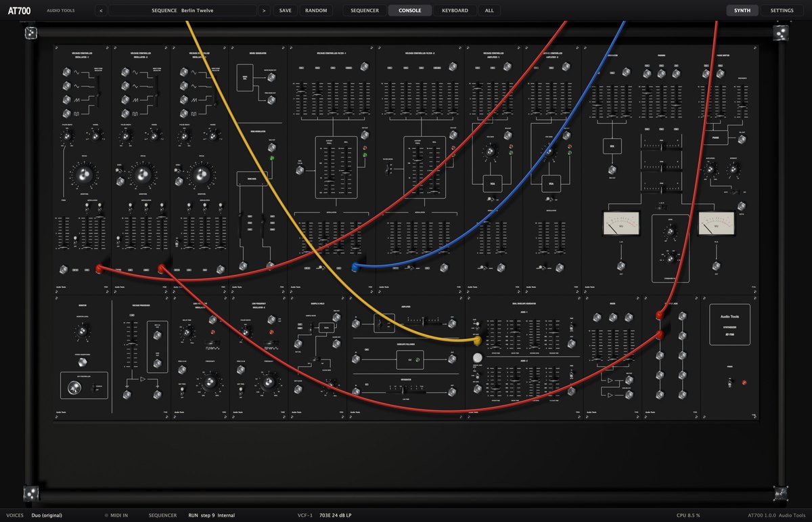The width and height of the screenshot is (812, 522).
Task: Click the CPU 8.5 % readout
Action: (x=688, y=515)
